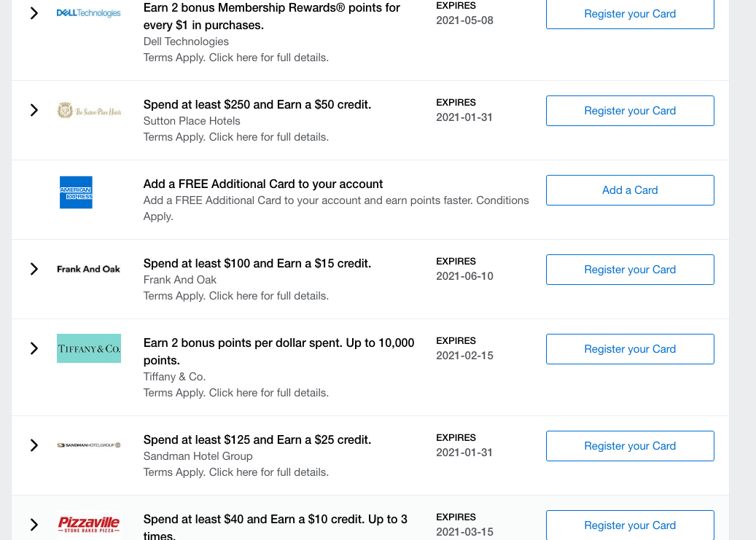Viewport: 756px width, 540px height.
Task: Click the Frank And Oak logo
Action: point(89,269)
